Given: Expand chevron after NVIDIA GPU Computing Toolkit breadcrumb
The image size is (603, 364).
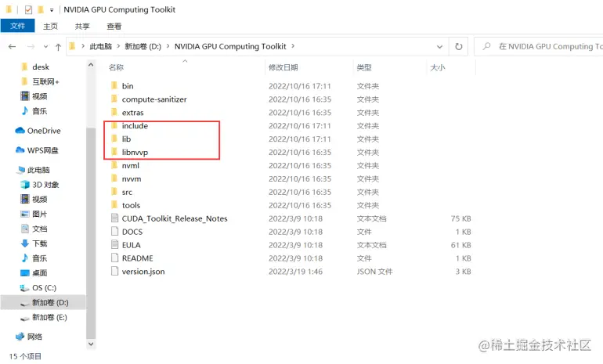Looking at the screenshot, I should coord(293,46).
